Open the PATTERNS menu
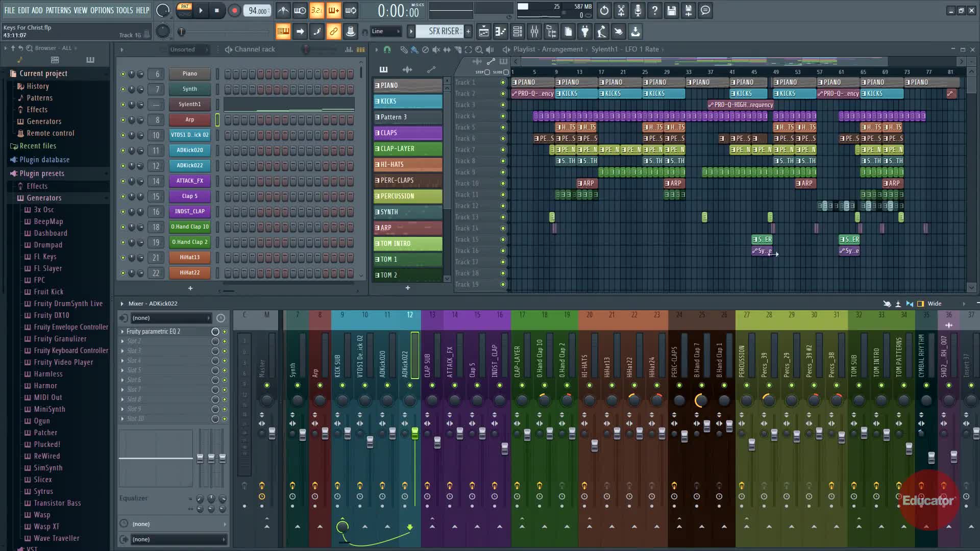The image size is (980, 551). pyautogui.click(x=58, y=10)
